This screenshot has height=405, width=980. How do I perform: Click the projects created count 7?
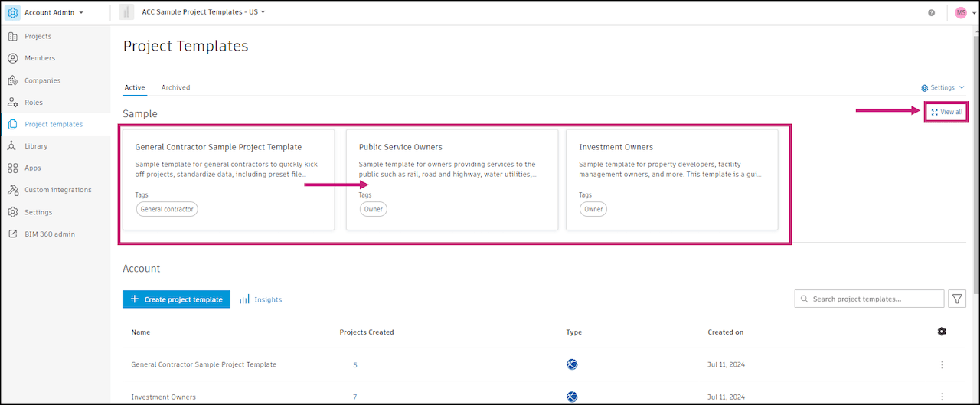(355, 397)
